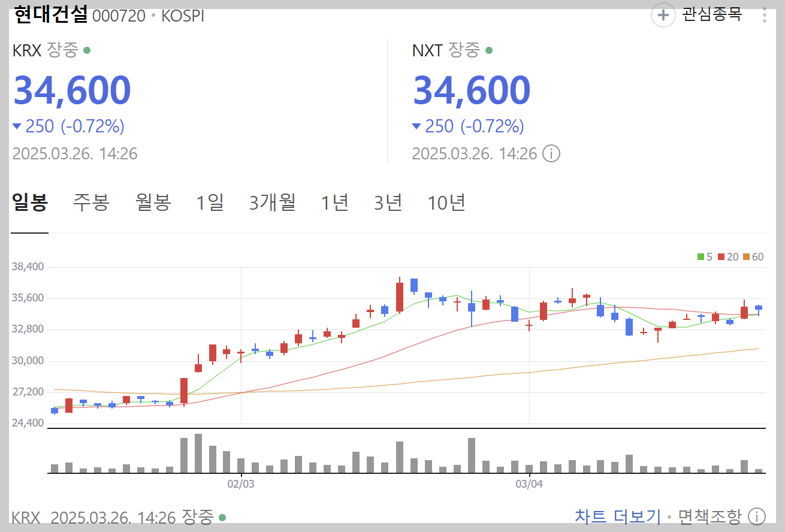785x532 pixels.
Task: Click the info icon next to NXT timestamp
Action: point(551,154)
